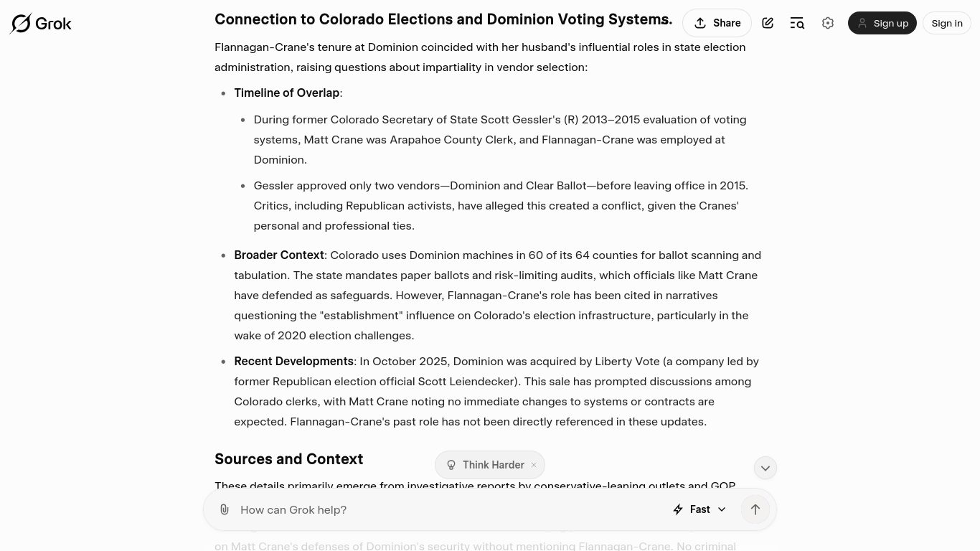
Task: Attach a file using the paperclip icon
Action: [x=225, y=509]
